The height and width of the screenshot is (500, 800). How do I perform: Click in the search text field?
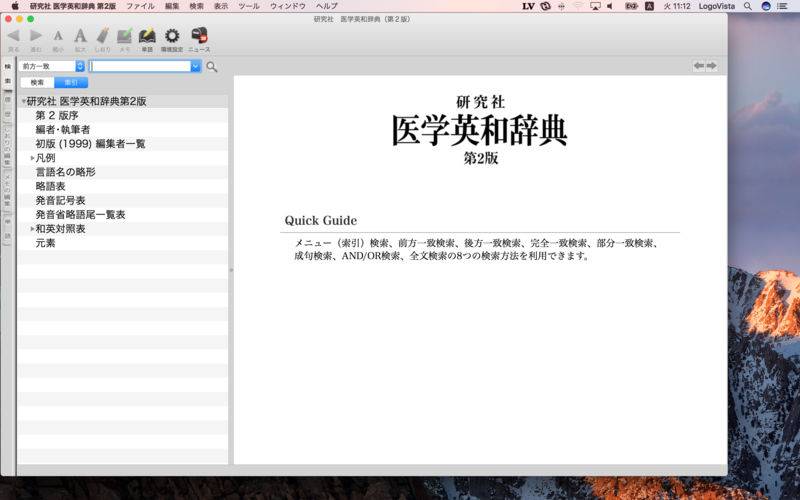coord(140,66)
